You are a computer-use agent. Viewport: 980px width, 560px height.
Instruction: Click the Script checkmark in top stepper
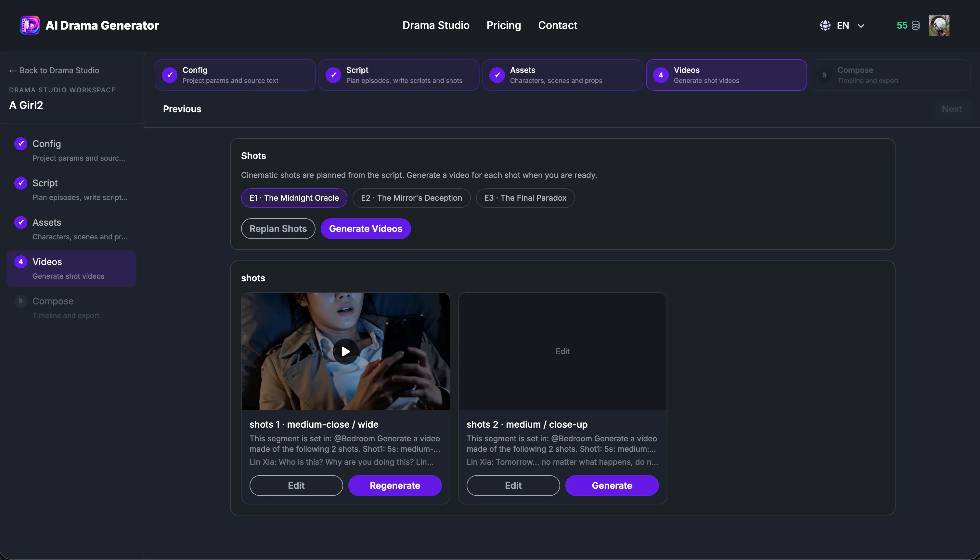(333, 75)
